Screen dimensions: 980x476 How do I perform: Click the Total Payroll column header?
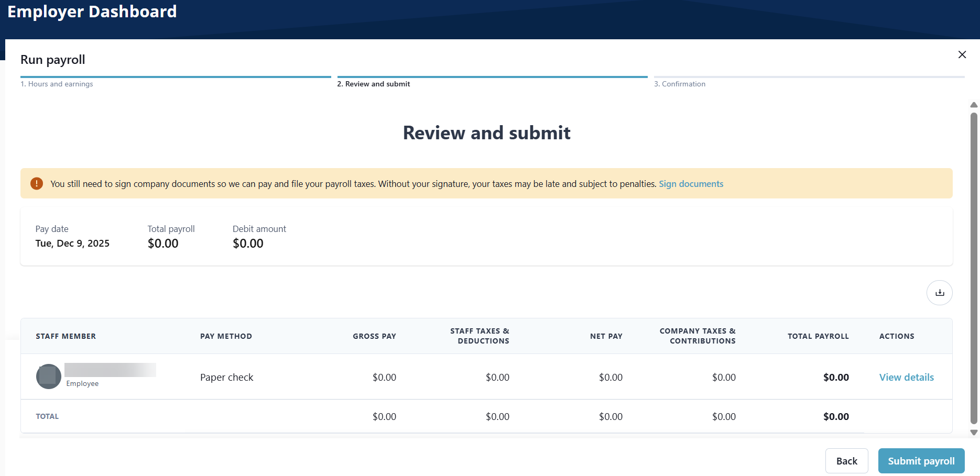point(818,336)
